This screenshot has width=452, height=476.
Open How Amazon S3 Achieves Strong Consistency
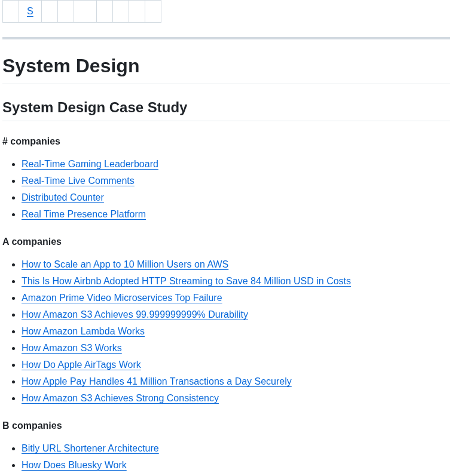click(120, 398)
